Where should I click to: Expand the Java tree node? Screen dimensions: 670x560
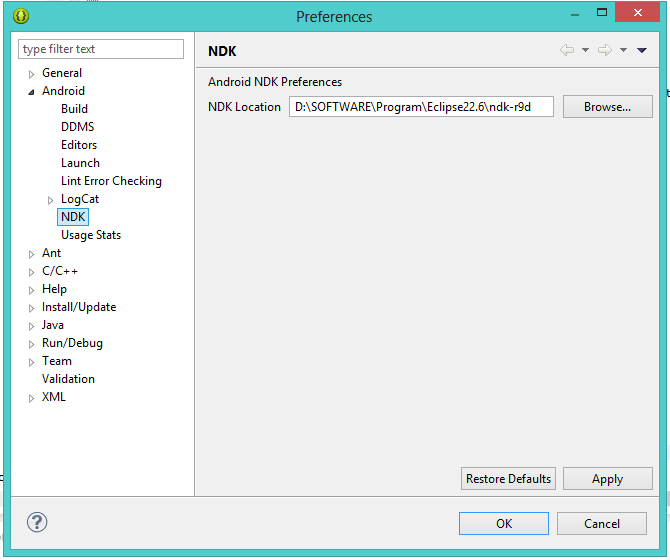coord(31,326)
